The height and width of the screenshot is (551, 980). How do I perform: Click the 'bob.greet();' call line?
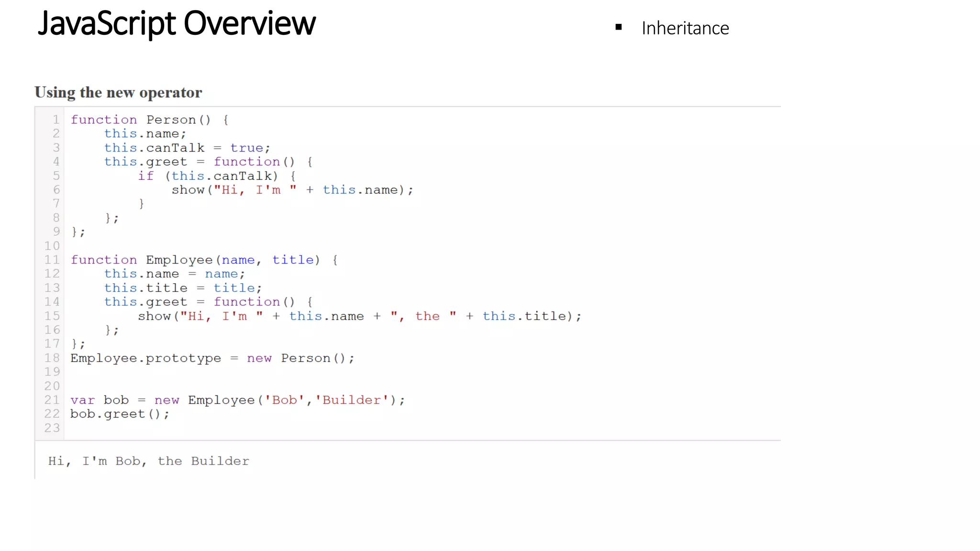pyautogui.click(x=120, y=414)
